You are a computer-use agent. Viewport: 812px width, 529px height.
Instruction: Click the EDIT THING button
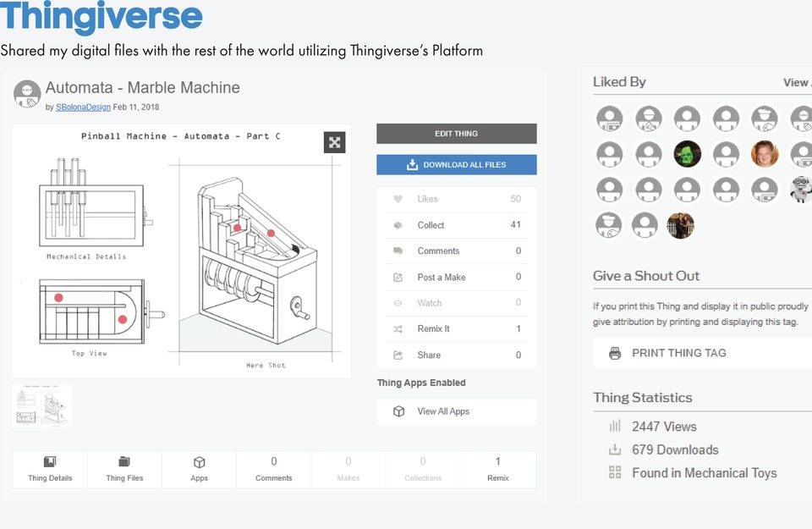[456, 134]
